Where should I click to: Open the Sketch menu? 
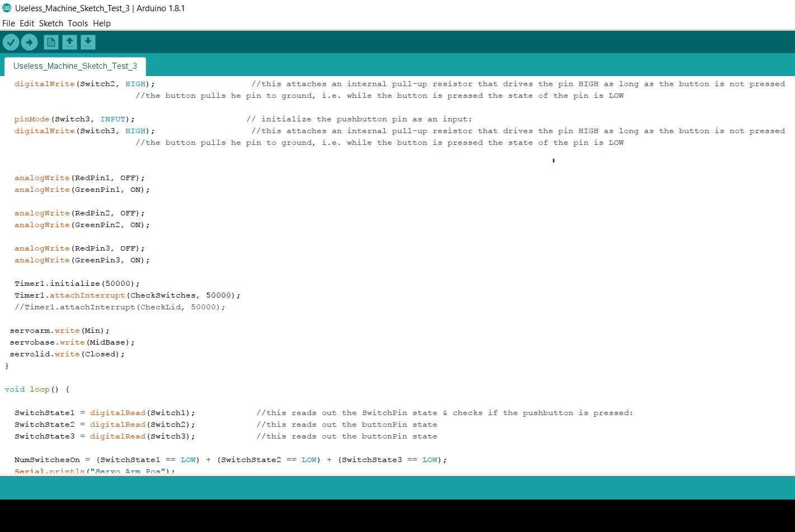(x=51, y=23)
